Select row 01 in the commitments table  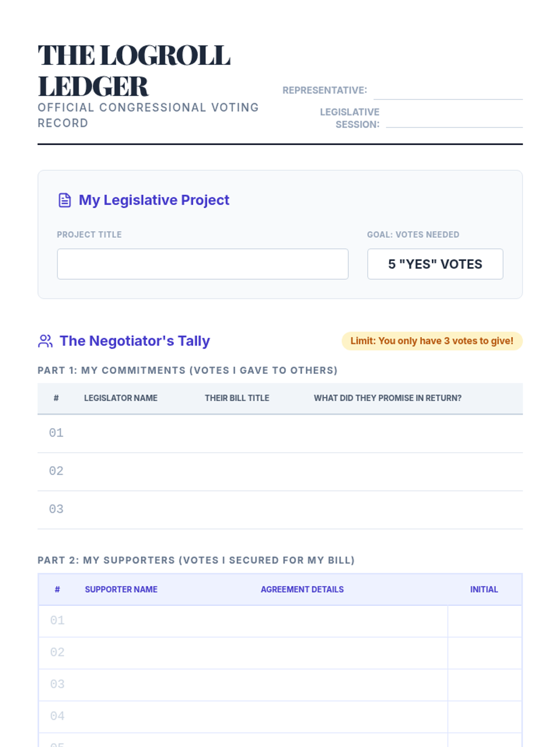[280, 434]
